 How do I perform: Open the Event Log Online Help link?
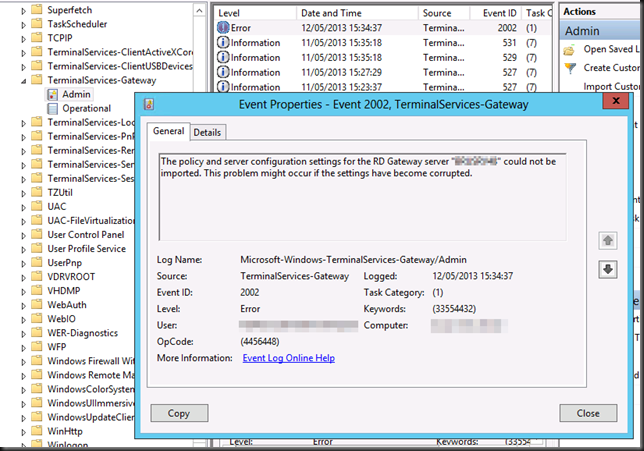(x=288, y=358)
